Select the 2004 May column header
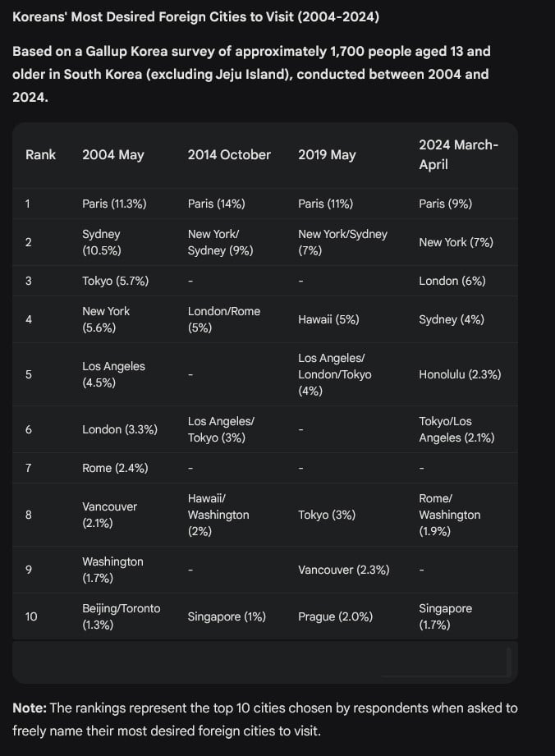 (x=112, y=155)
